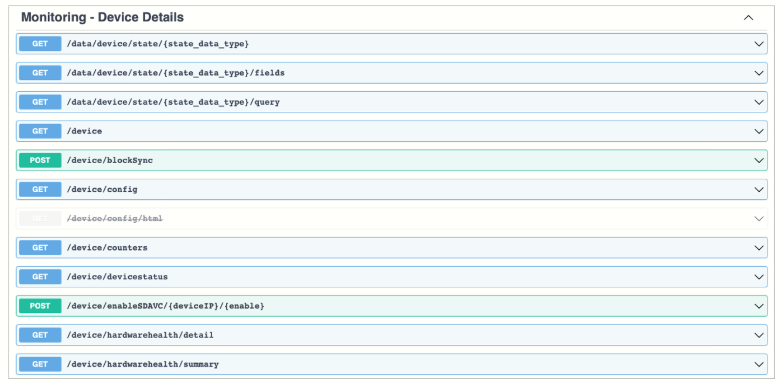The height and width of the screenshot is (384, 782).
Task: Collapse the Monitoring - Device Details section
Action: point(748,17)
